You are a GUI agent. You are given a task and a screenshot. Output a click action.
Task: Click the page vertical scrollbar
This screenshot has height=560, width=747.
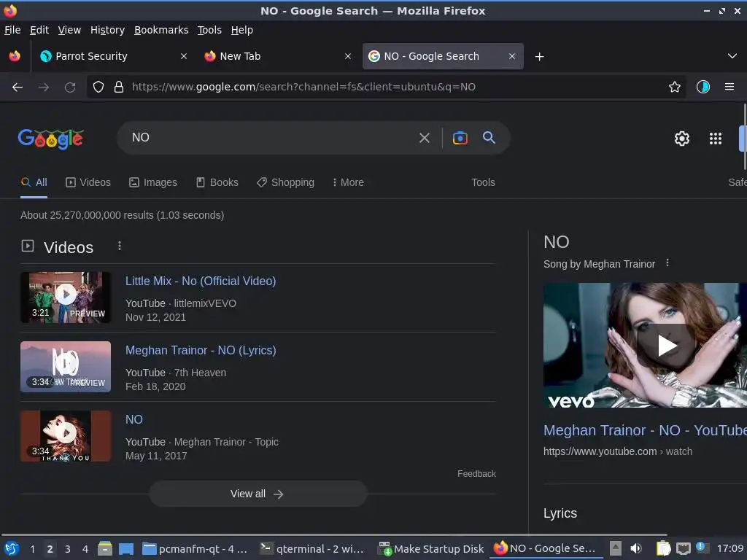744,137
